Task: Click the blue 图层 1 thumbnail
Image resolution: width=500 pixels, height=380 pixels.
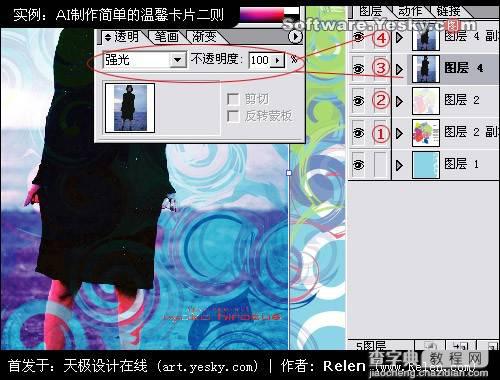Action: pos(426,165)
